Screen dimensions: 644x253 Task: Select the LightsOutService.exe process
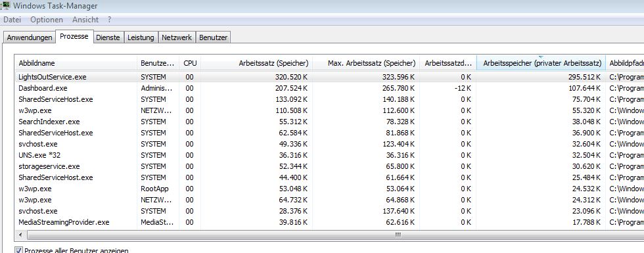point(329,77)
